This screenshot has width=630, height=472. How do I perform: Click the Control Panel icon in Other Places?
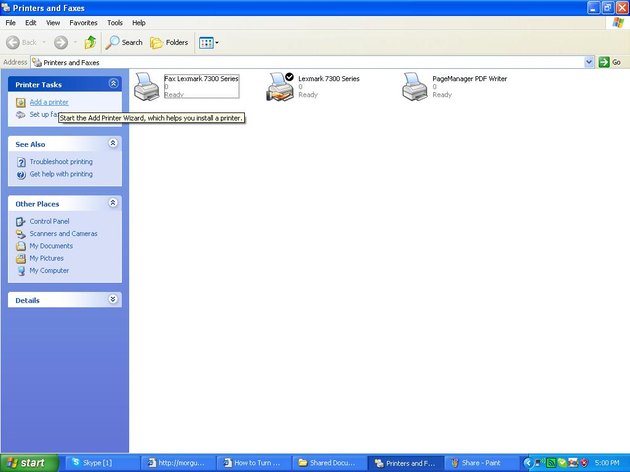tap(20, 221)
